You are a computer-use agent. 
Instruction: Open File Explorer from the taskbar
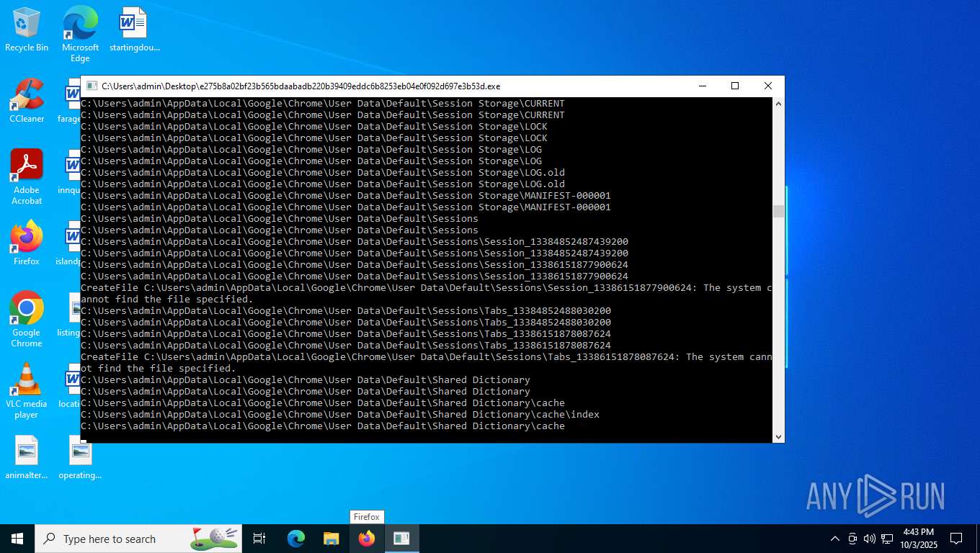tap(331, 539)
